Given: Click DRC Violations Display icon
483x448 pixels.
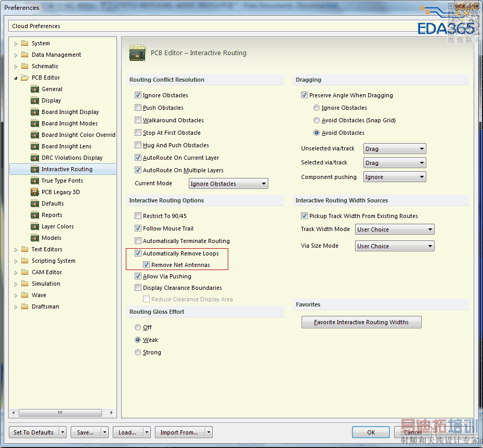Looking at the screenshot, I should tap(35, 158).
